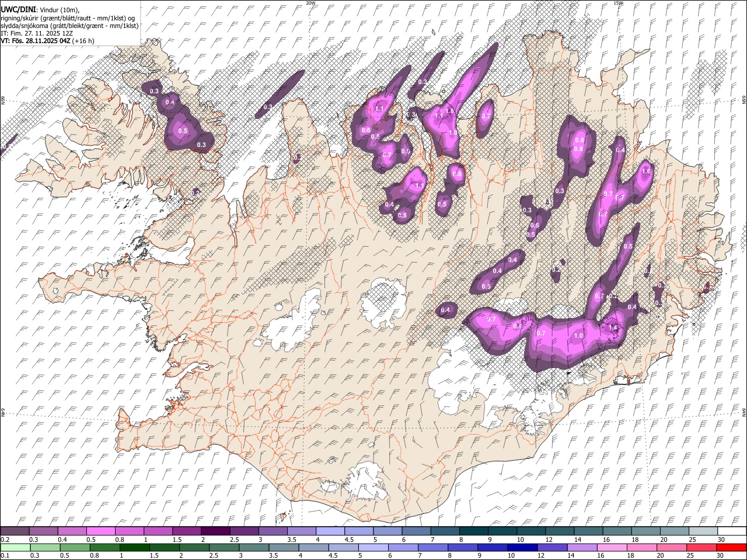Screen dimensions: 747x560
Task: Click the '15W' longitude label
Action: (x=618, y=3)
